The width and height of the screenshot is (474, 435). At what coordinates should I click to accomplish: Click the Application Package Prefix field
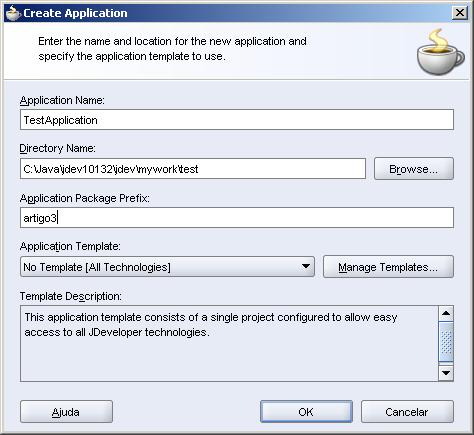click(237, 218)
